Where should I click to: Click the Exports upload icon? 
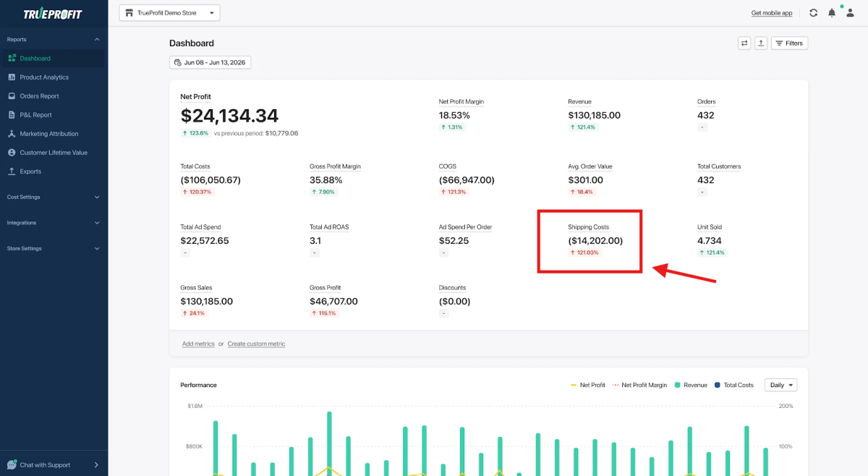(x=12, y=171)
